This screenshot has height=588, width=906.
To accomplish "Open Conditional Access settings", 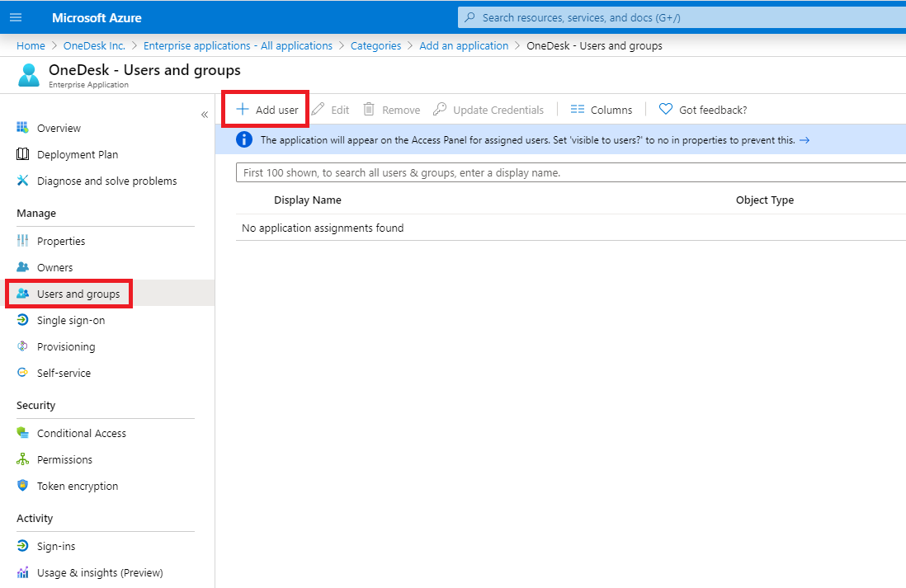I will (82, 433).
